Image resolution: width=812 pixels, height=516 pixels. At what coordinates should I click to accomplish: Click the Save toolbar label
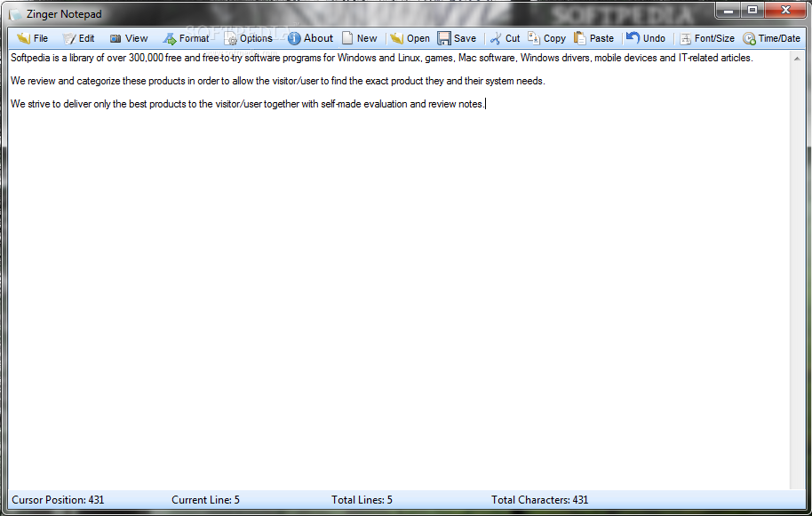pos(465,38)
